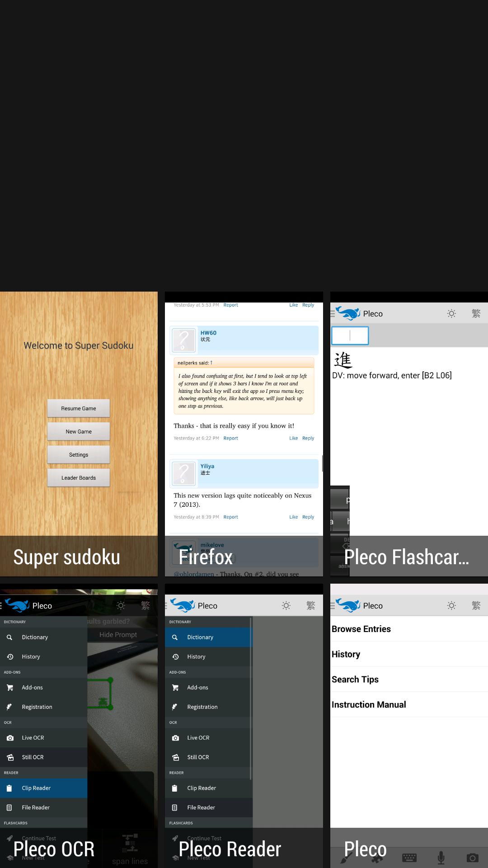Open Settings in Super Sudoku

(x=79, y=455)
